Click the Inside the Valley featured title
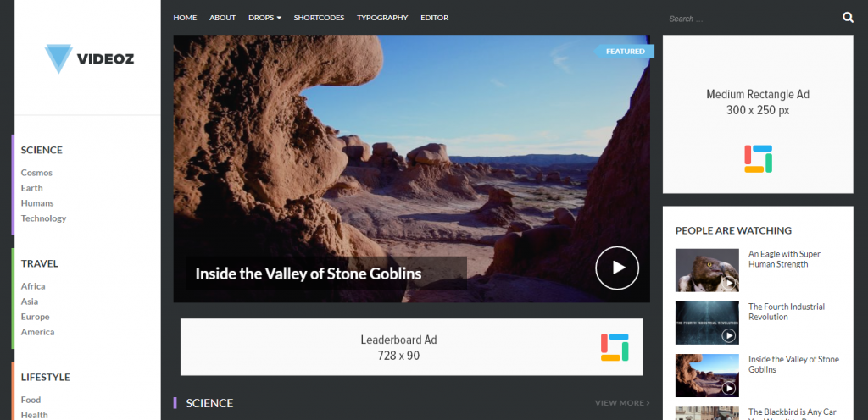 point(309,274)
